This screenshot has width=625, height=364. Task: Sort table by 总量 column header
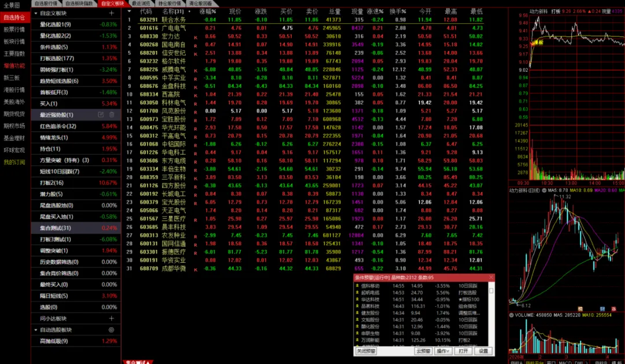334,12
